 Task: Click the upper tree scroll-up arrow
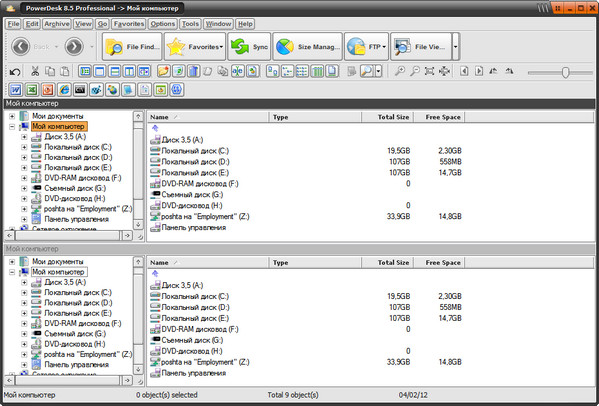click(138, 116)
